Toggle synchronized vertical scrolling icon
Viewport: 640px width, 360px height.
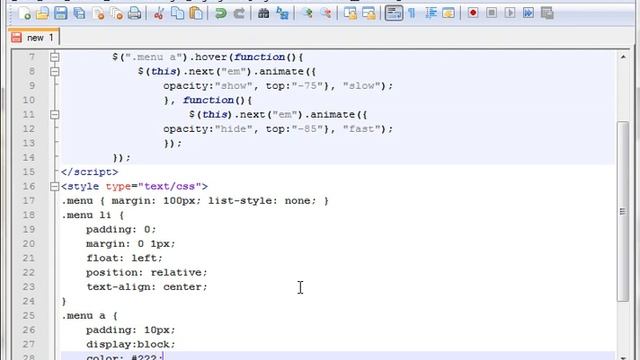coord(351,13)
